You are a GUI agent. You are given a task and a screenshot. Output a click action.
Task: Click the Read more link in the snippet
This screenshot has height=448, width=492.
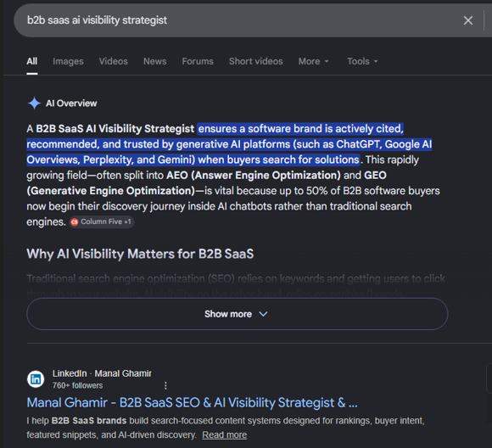224,435
